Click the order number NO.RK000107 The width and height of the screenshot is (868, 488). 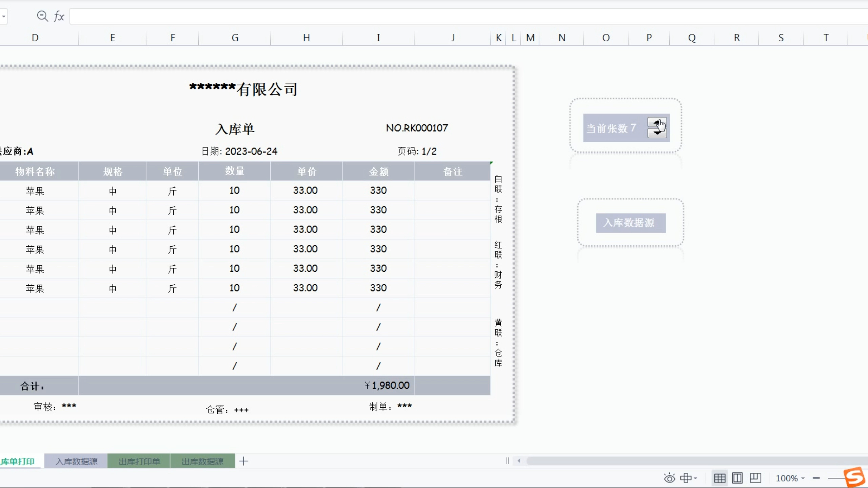417,128
